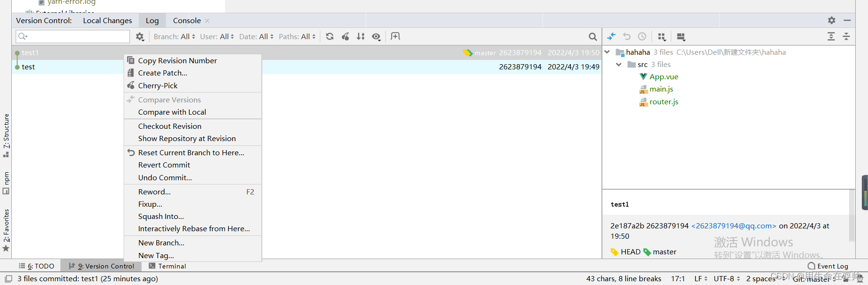Screen dimensions: 868x285
Task: Open Branch filter dropdown
Action: coord(175,36)
